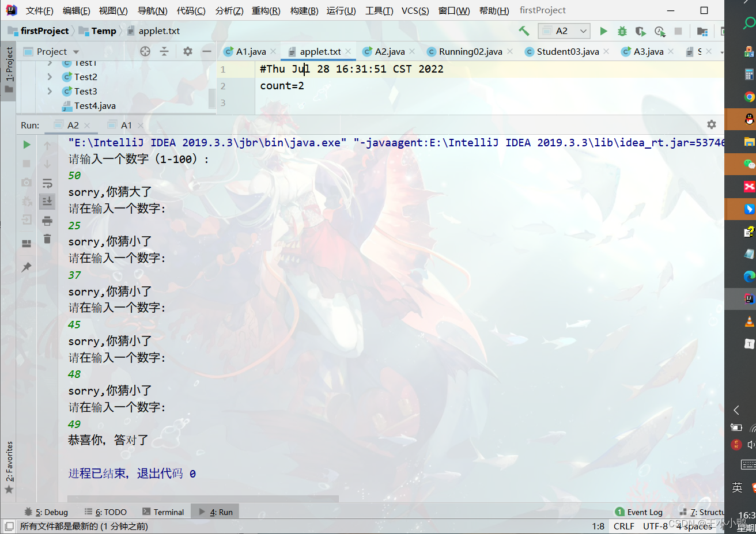Print console output with printer icon
The image size is (756, 534).
tap(47, 221)
